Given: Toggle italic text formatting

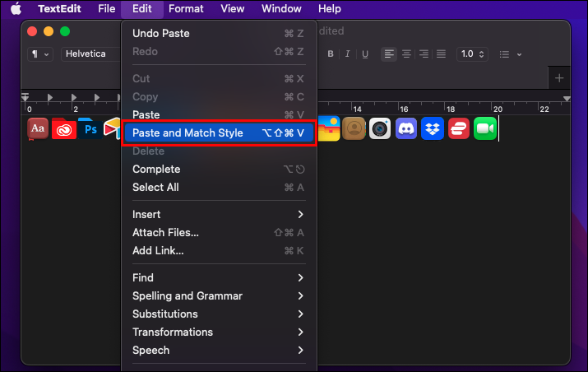Looking at the screenshot, I should 348,54.
